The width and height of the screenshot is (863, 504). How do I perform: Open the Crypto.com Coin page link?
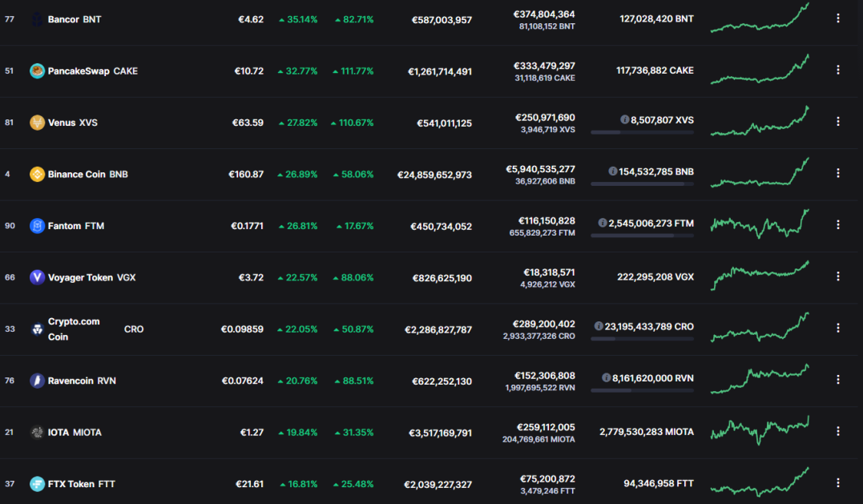[95, 329]
